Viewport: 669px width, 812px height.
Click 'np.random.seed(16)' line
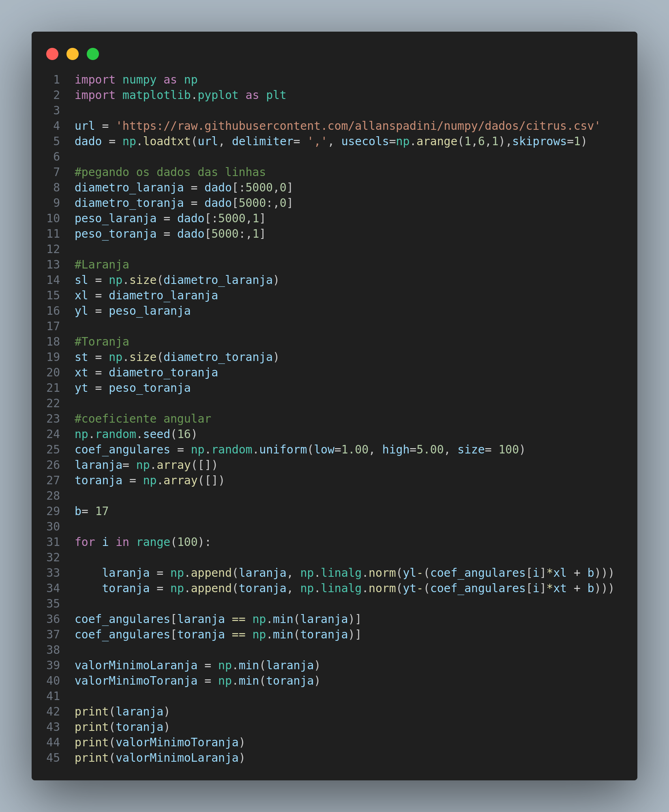136,434
